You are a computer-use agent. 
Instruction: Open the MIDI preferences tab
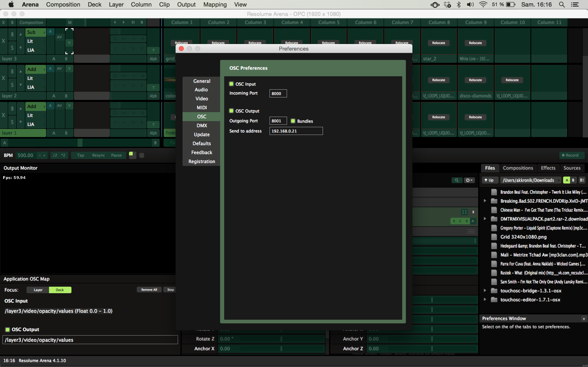202,107
